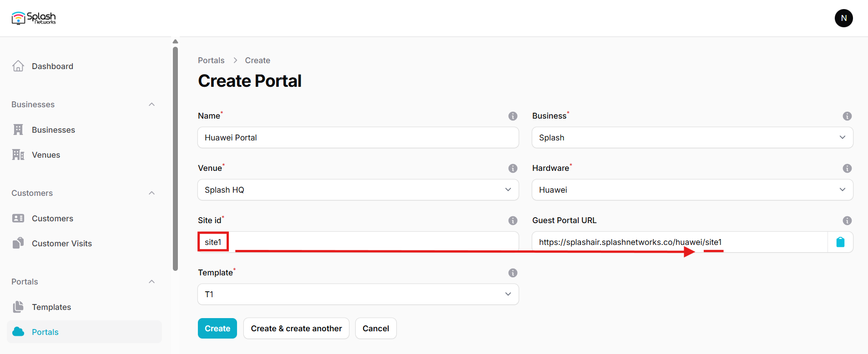The image size is (868, 354).
Task: Click the "Guest Portal URL" label
Action: (x=564, y=220)
